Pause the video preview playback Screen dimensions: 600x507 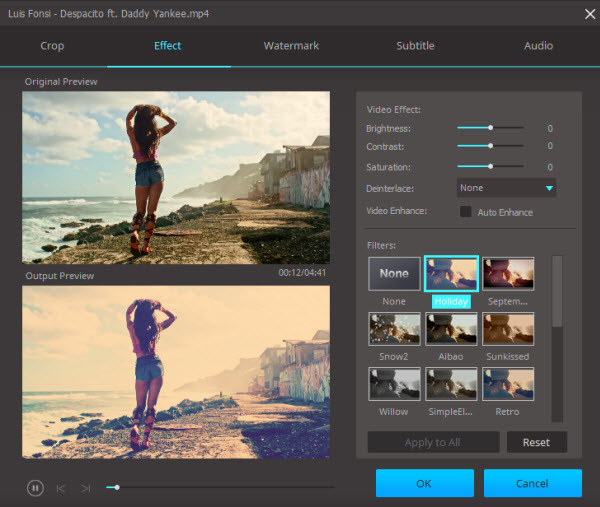[35, 488]
